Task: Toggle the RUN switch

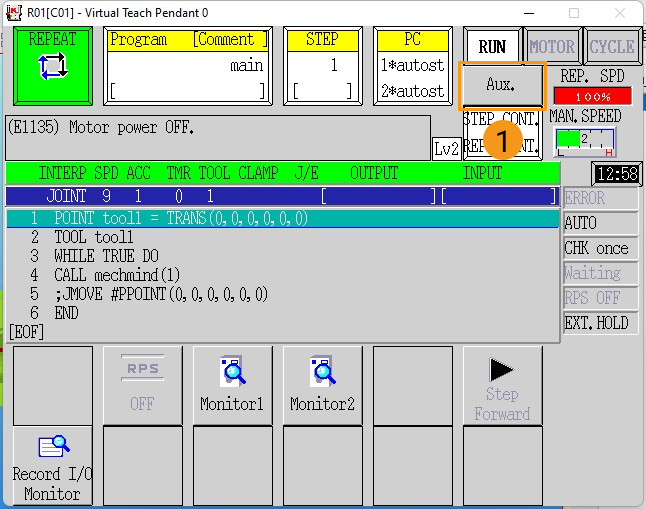Action: (x=492, y=47)
